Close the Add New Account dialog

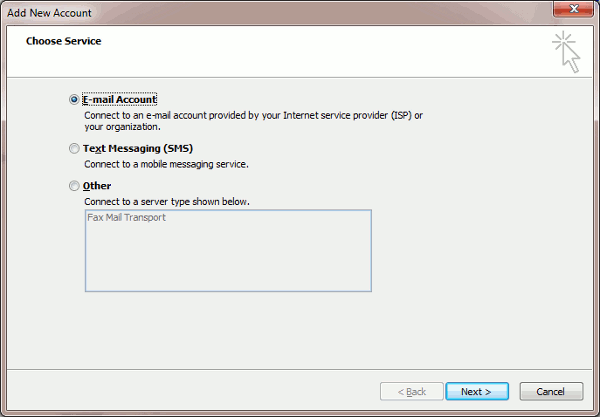(x=572, y=11)
